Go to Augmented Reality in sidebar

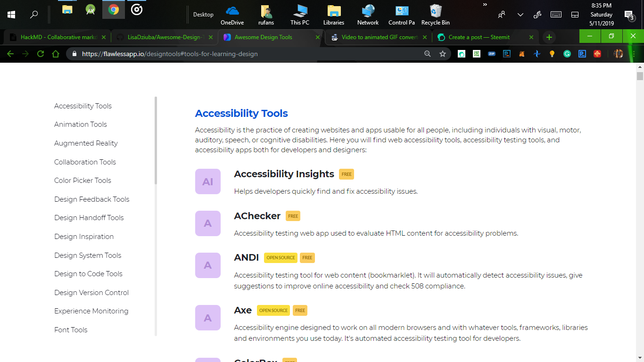click(x=86, y=143)
